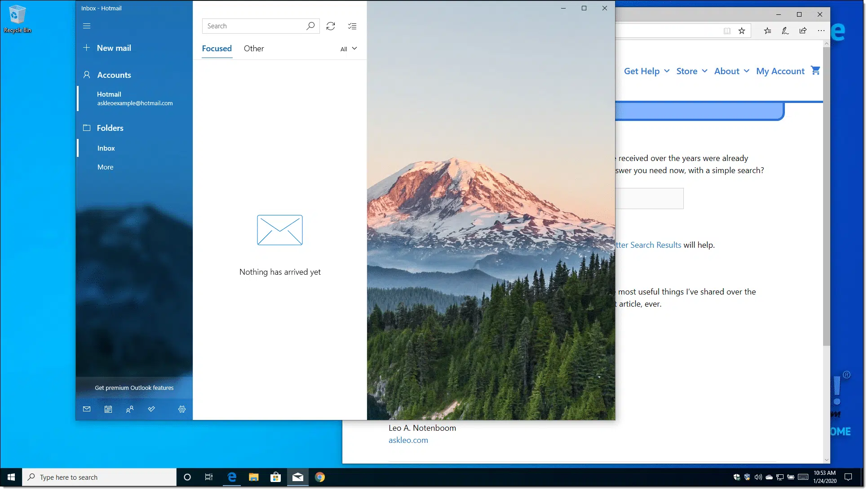Open the To Do checkmark icon
Image resolution: width=868 pixels, height=491 pixels.
[x=151, y=409]
